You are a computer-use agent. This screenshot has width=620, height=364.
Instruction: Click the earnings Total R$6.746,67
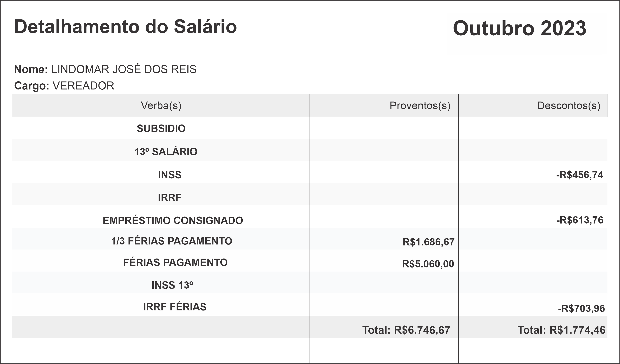pyautogui.click(x=406, y=330)
